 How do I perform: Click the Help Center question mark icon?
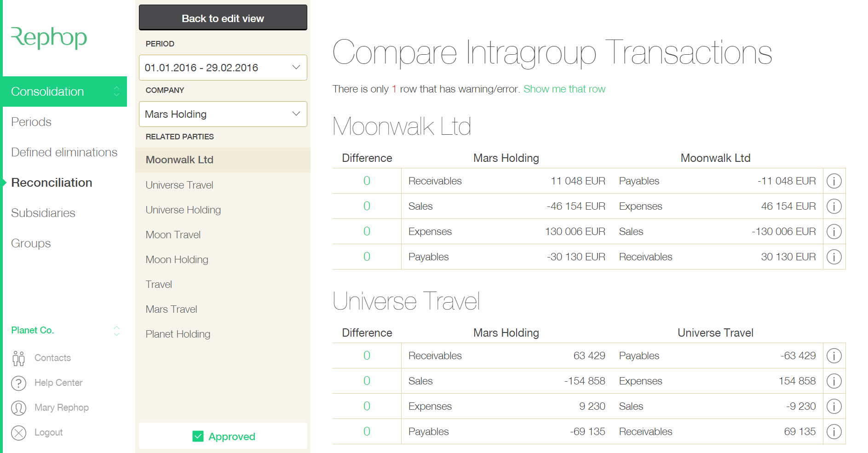tap(18, 383)
